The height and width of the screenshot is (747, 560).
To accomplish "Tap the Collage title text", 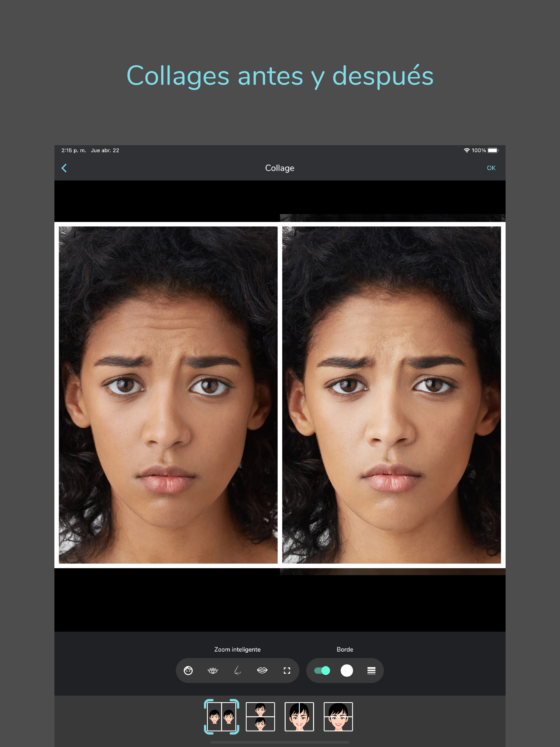I will point(280,168).
